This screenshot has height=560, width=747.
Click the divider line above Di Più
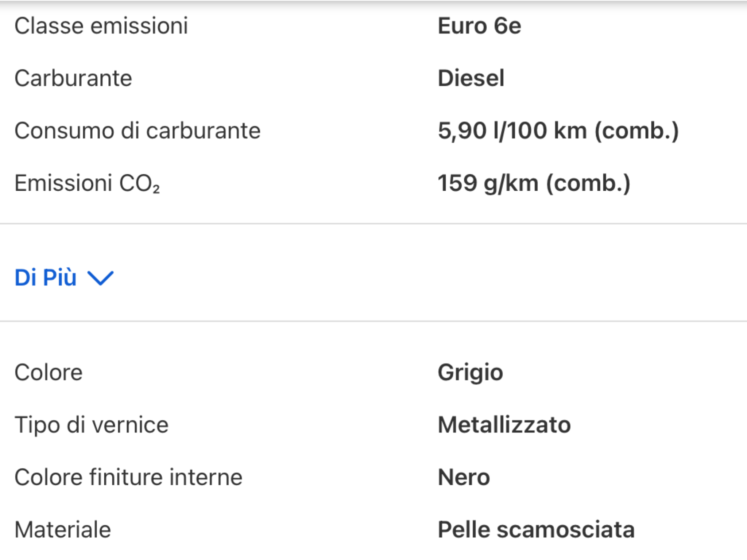(373, 223)
